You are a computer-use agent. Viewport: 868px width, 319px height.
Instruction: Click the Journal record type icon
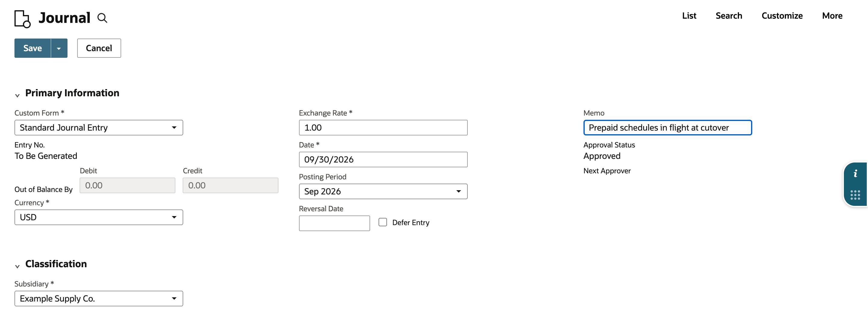click(x=22, y=19)
